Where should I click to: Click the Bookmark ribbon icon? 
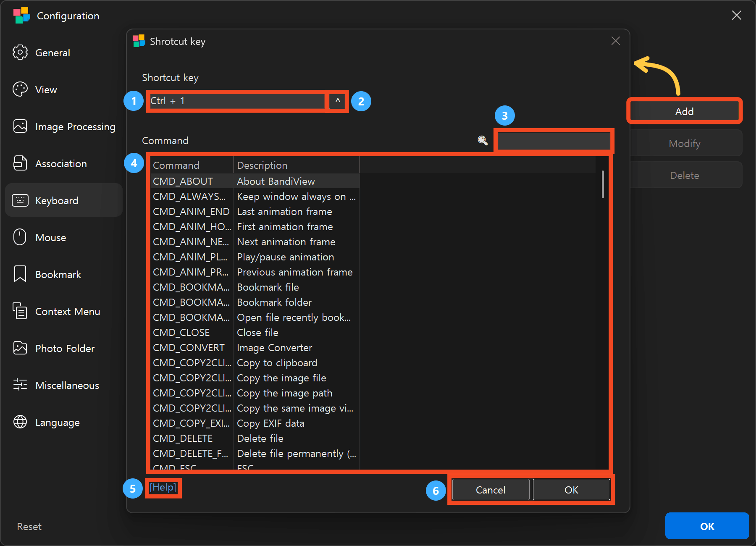pos(20,274)
